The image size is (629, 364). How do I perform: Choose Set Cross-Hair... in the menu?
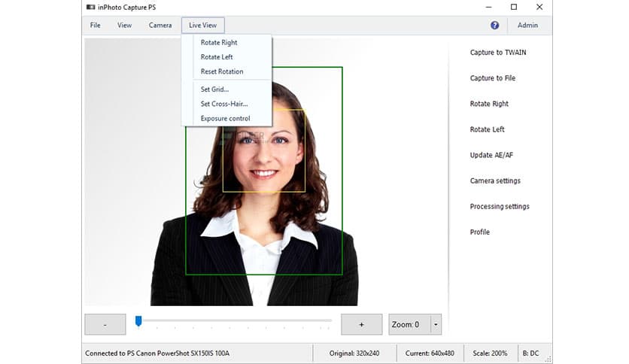tap(224, 104)
